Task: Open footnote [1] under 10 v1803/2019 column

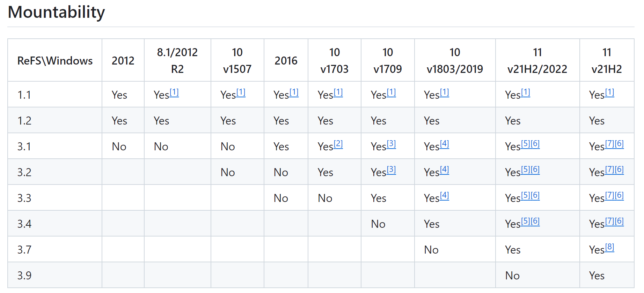Action: coord(444,92)
